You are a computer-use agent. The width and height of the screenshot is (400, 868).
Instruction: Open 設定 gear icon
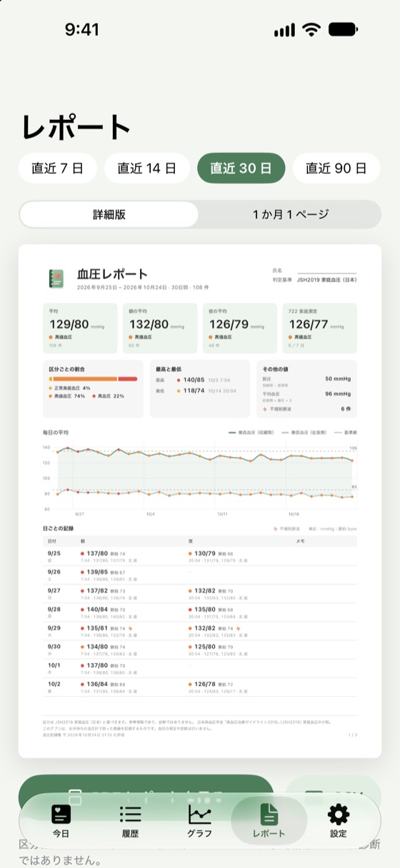coord(338,814)
